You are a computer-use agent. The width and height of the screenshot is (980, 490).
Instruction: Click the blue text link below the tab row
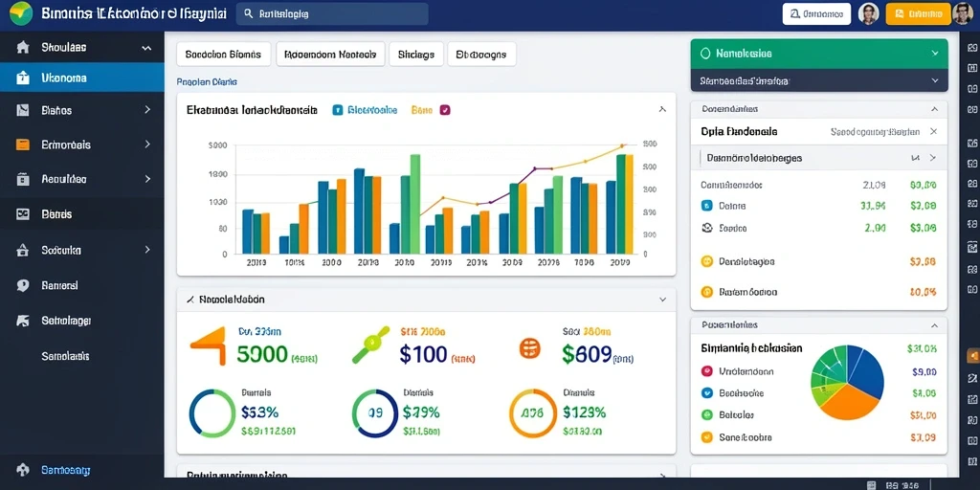coord(207,82)
